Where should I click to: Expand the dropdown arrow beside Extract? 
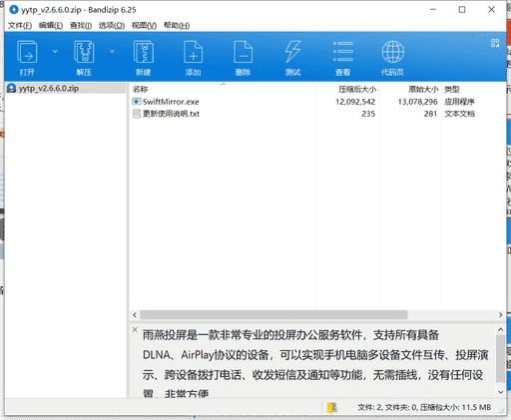click(112, 51)
